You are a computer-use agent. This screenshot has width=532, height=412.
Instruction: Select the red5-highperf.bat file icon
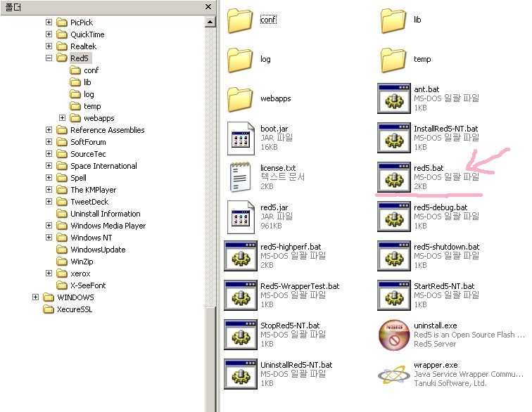pos(241,256)
